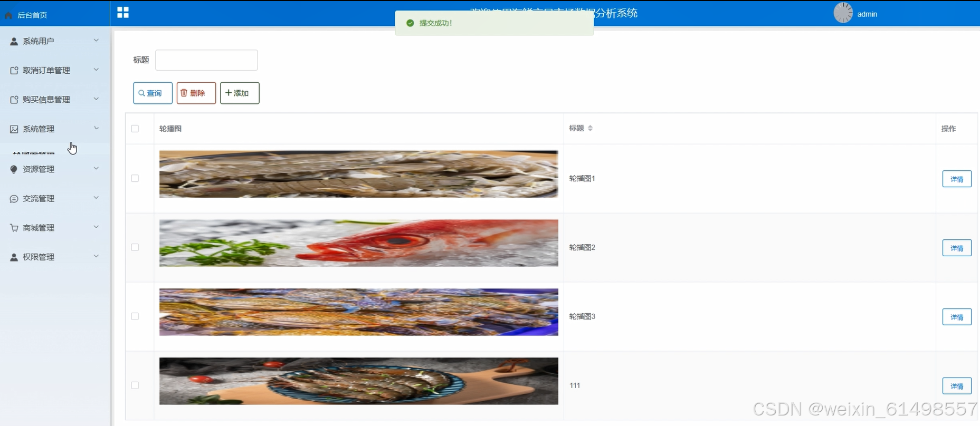This screenshot has height=426, width=980.
Task: Click the admin avatar image
Action: (843, 13)
